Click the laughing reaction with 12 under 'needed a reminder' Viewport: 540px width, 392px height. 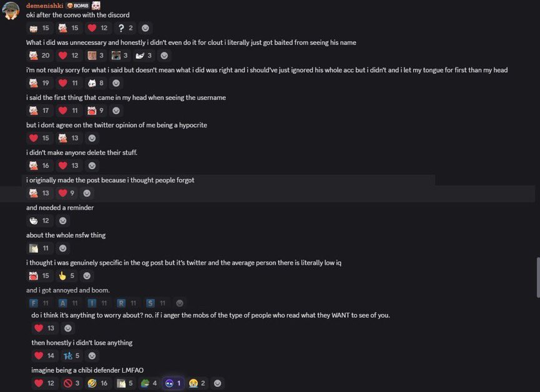39,221
